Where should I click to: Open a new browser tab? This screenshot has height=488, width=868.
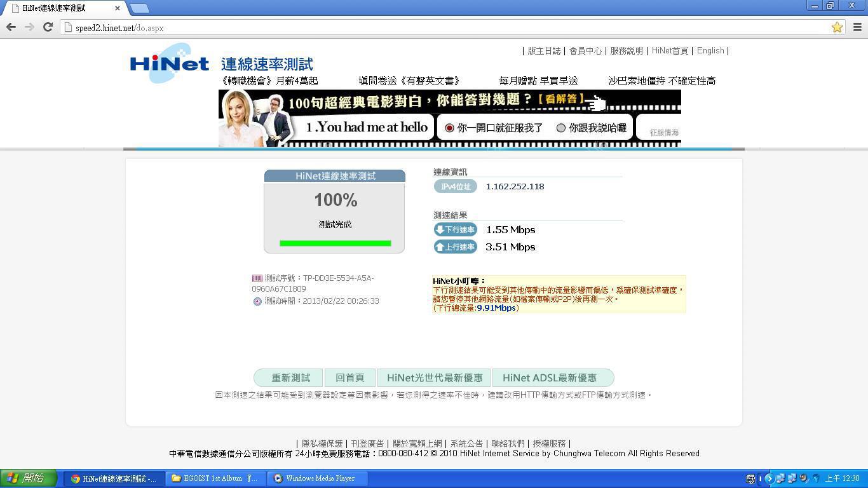[139, 8]
